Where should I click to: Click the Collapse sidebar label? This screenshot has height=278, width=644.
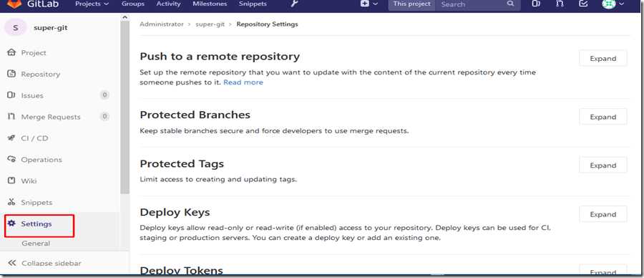click(52, 263)
